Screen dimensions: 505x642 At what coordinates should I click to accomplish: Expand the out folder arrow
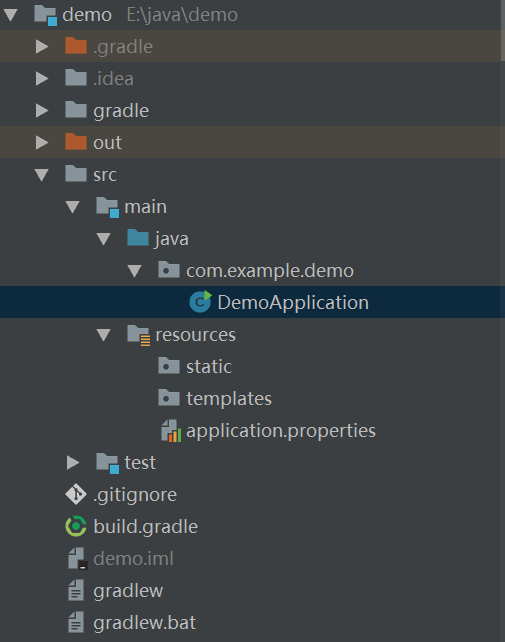[42, 142]
